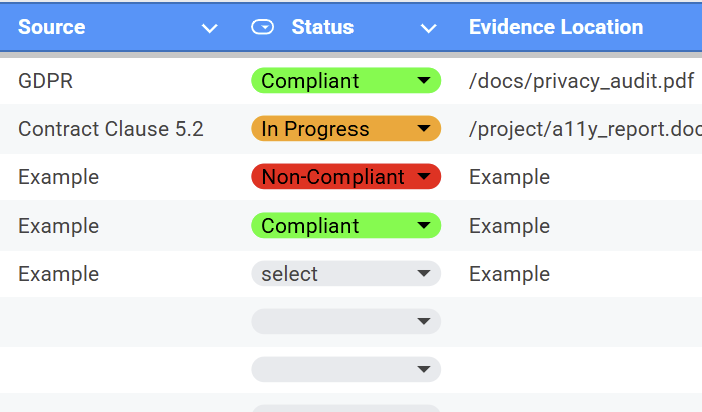Click the 'Source' column header text

(x=51, y=27)
